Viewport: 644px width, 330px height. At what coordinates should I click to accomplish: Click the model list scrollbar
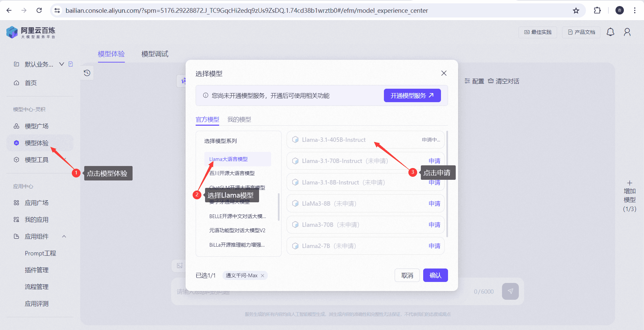tap(447, 183)
